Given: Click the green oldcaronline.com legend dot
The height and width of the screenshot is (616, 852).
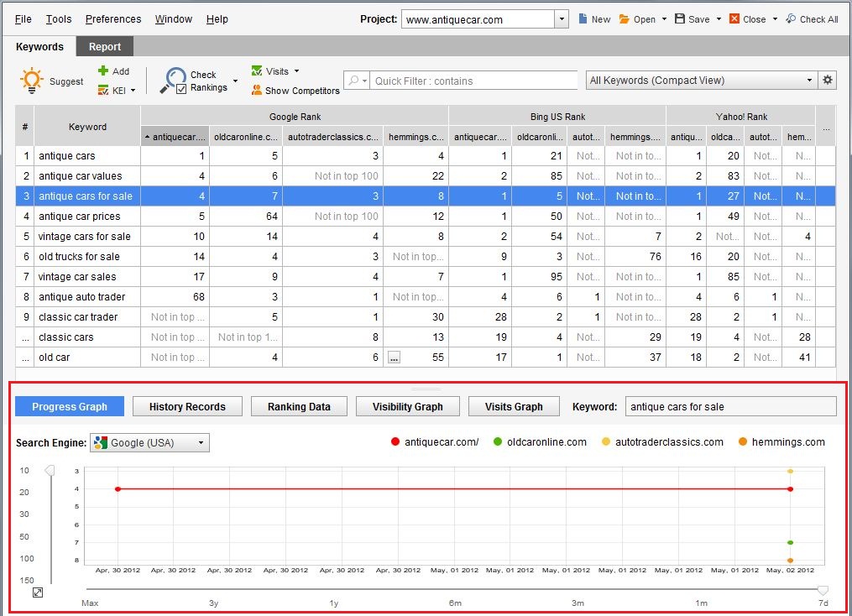Looking at the screenshot, I should [498, 441].
